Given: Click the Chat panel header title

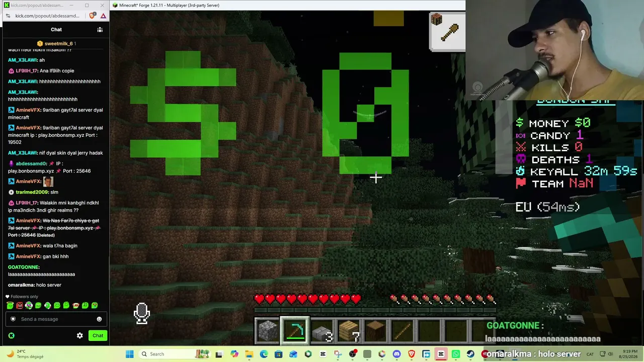Looking at the screenshot, I should [56, 30].
